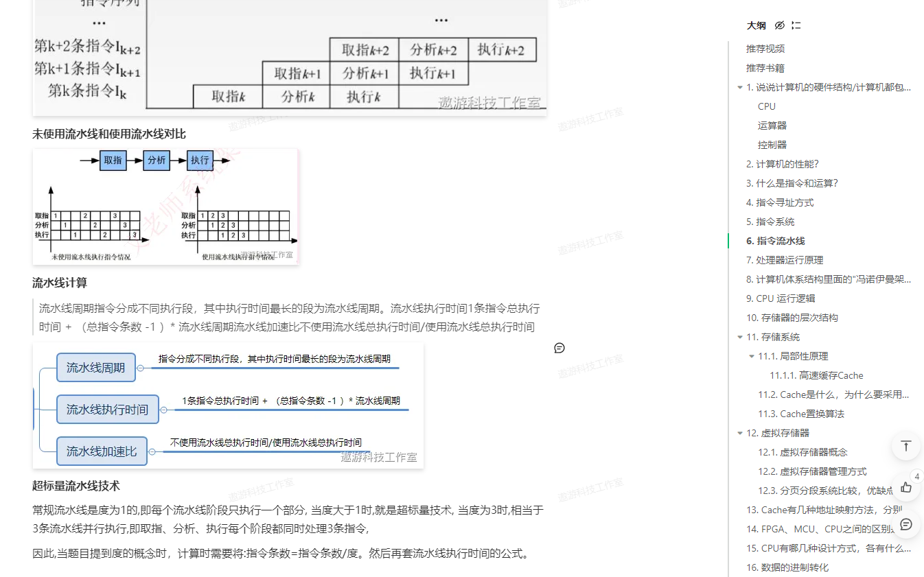The image size is (924, 577).
Task: Jump to 11.1.1. 高速缓存Cache heading
Action: [816, 375]
